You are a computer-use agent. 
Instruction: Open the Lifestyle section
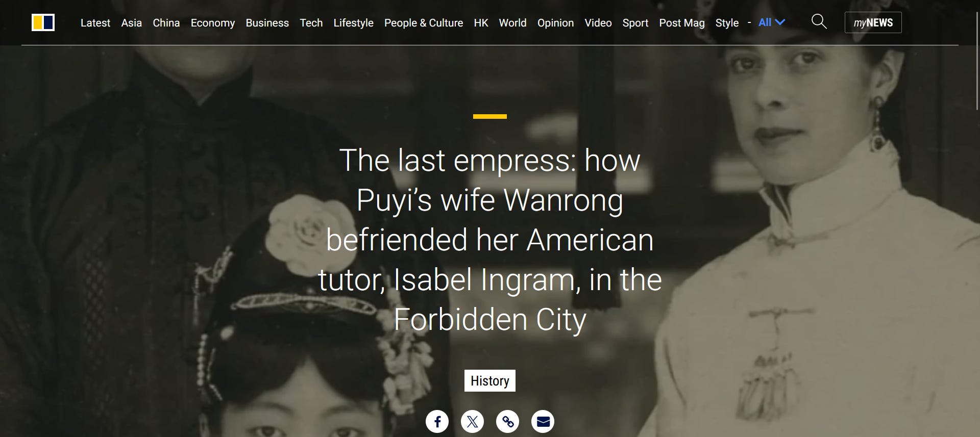point(354,23)
